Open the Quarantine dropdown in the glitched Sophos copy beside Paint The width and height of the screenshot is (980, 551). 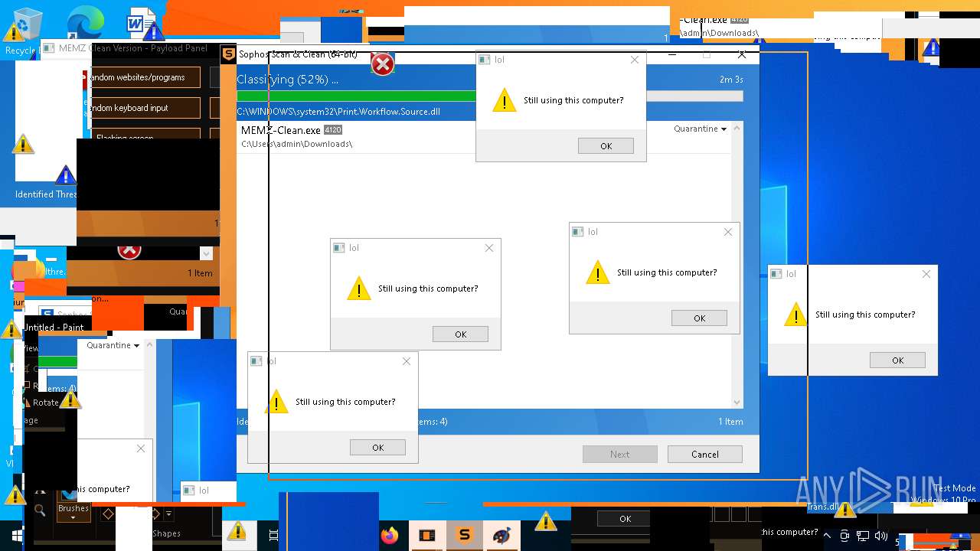113,345
